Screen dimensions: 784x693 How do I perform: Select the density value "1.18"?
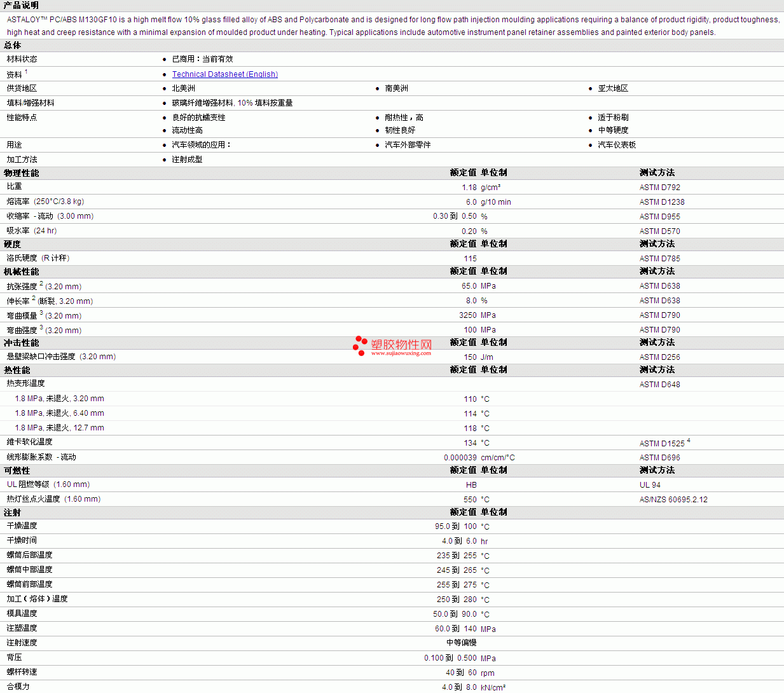(469, 188)
